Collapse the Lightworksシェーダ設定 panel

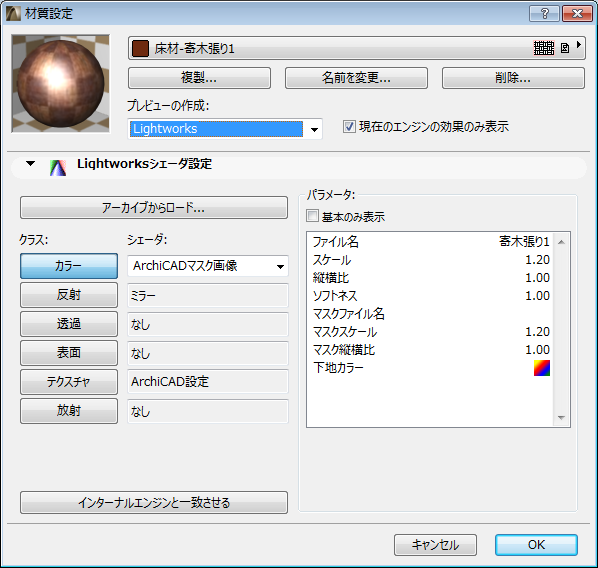[x=31, y=164]
